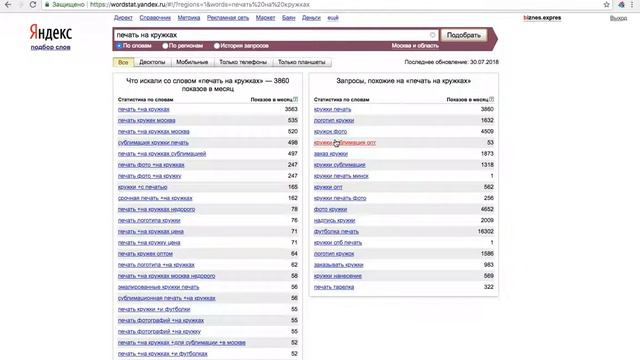Open the similar query 'заказывать кружки'

coord(338,265)
